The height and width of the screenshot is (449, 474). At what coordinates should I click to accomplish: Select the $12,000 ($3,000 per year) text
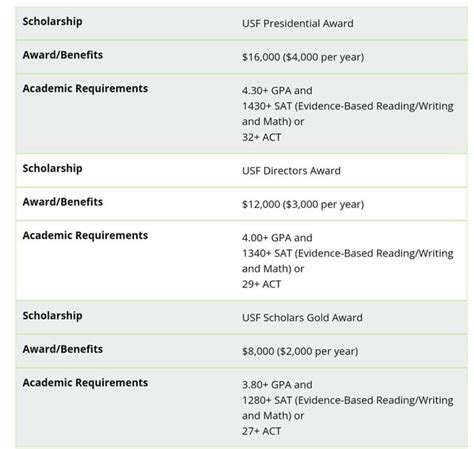coord(303,204)
